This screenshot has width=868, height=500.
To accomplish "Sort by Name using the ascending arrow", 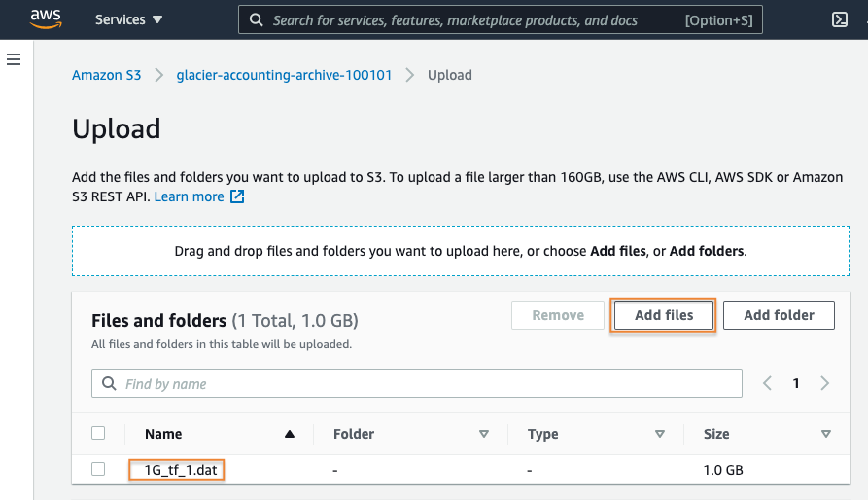I will click(x=289, y=434).
